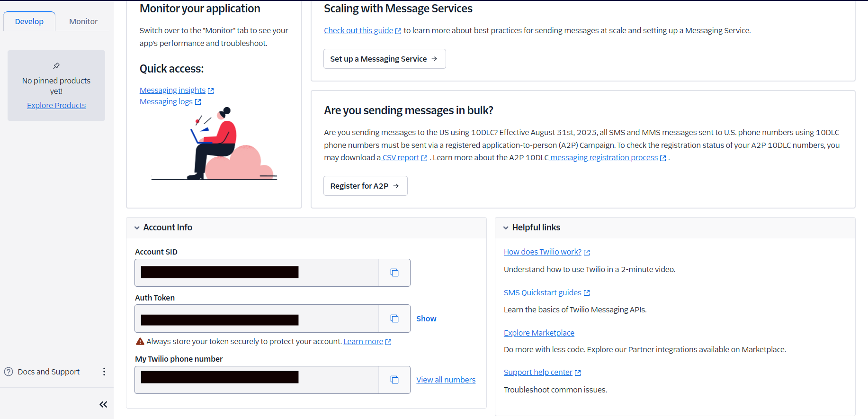This screenshot has height=419, width=868.
Task: Copy the Account SID value
Action: tap(394, 273)
